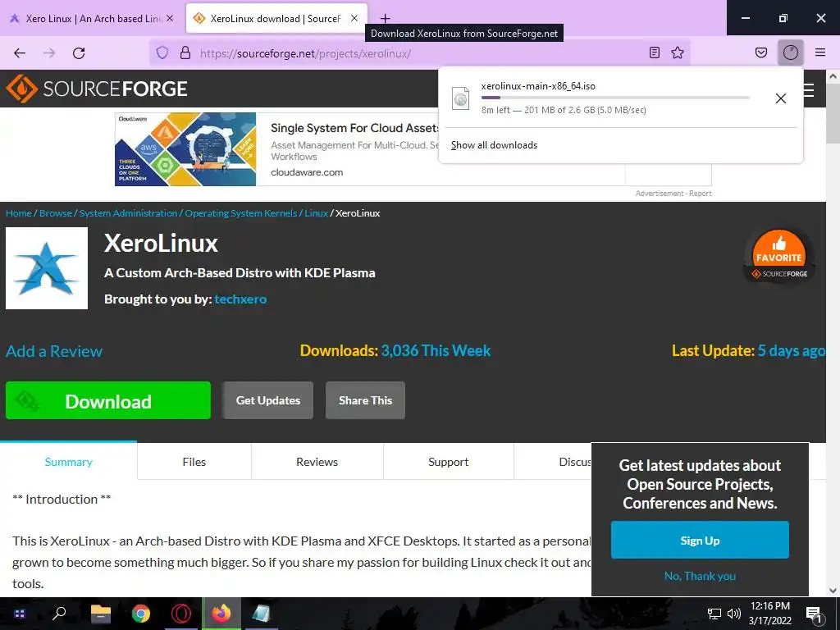Click the Cloudaware ad image

click(x=185, y=149)
